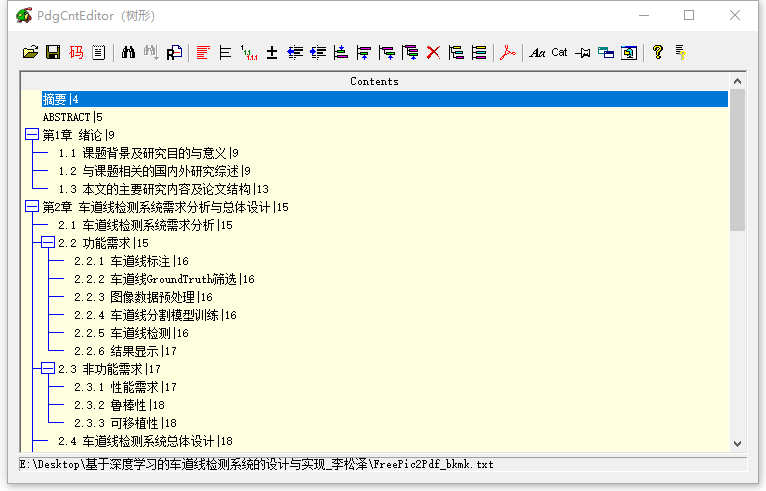Select 2.2.5 车道线检测 entry
The width and height of the screenshot is (766, 491).
click(131, 333)
